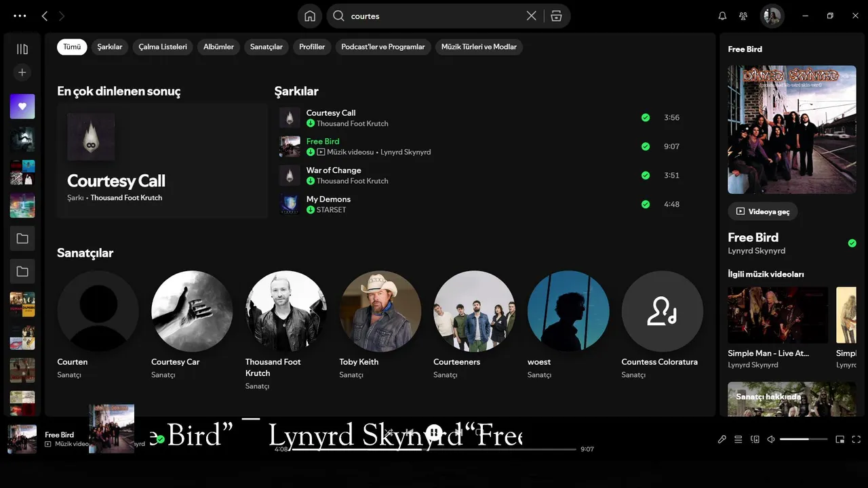The image size is (868, 488).
Task: Switch to Çalma Listeleri tab
Action: [x=163, y=47]
